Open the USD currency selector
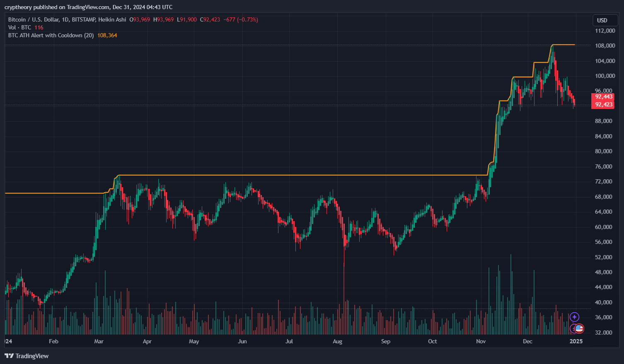This screenshot has width=624, height=364. click(x=605, y=20)
